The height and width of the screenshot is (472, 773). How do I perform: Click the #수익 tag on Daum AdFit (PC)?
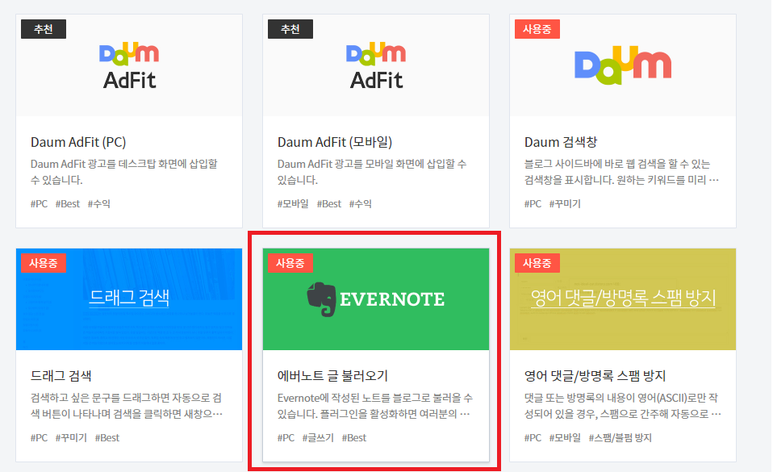(x=99, y=204)
